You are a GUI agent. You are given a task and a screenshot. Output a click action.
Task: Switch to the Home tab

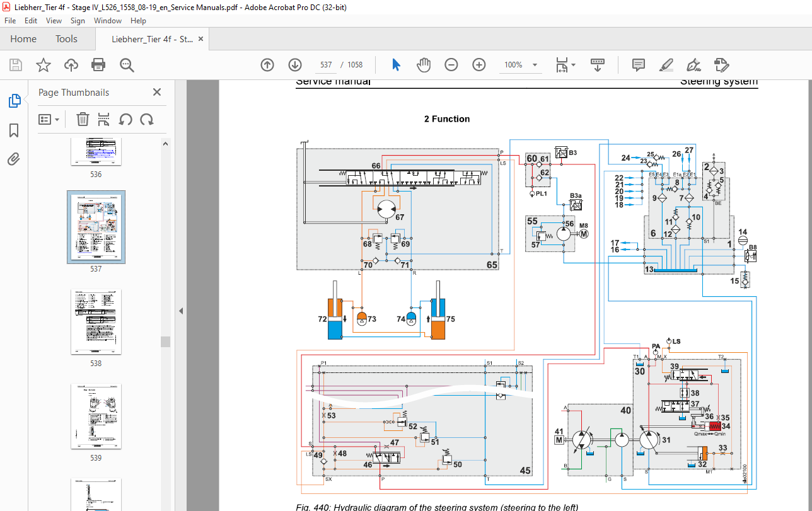23,39
